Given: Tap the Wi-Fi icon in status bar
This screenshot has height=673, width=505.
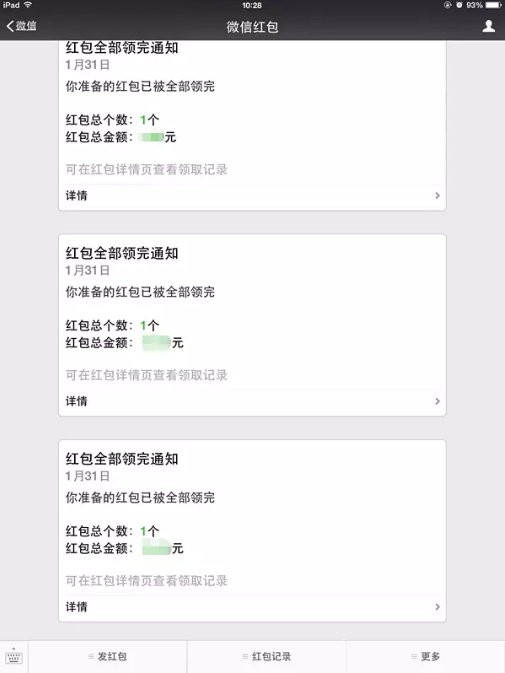Looking at the screenshot, I should tap(28, 5).
